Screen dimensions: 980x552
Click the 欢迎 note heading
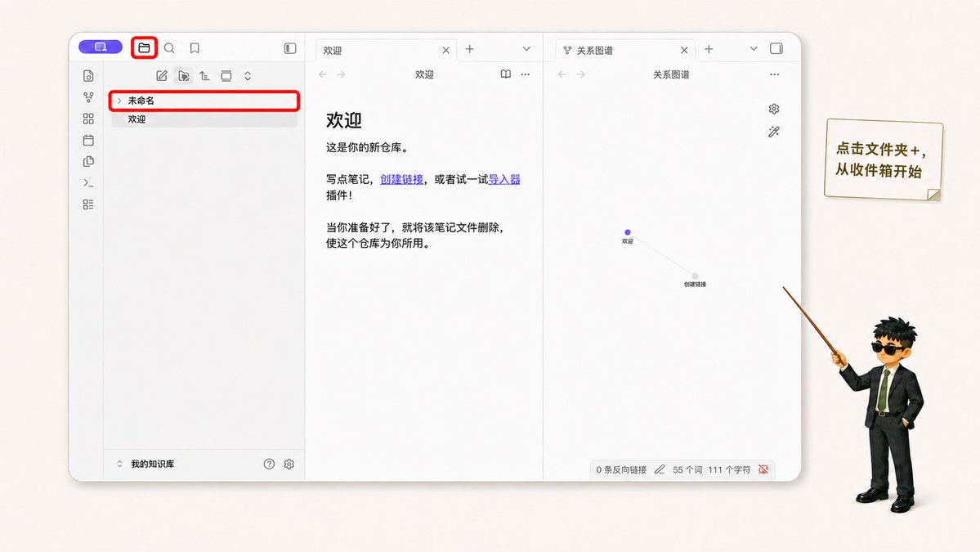coord(344,120)
